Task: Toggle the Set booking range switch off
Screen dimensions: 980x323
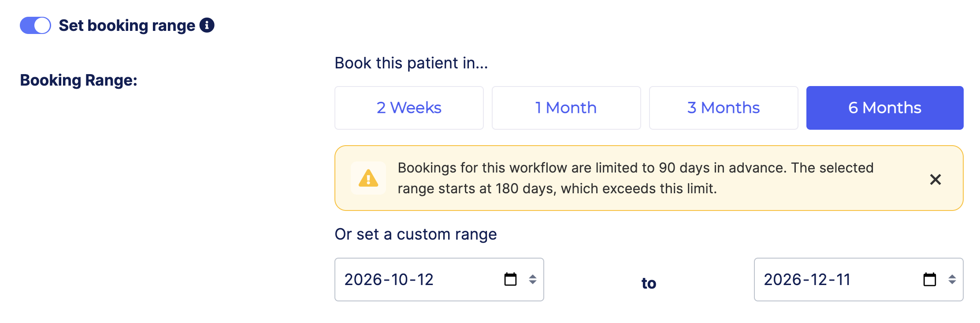Action: coord(35,26)
